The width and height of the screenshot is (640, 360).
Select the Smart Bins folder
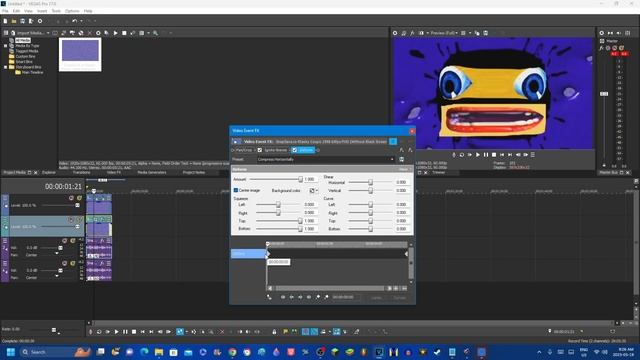[x=24, y=62]
